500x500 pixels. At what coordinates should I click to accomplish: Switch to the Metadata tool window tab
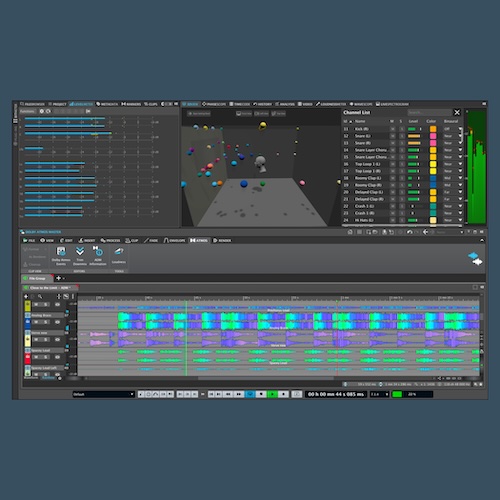(107, 104)
